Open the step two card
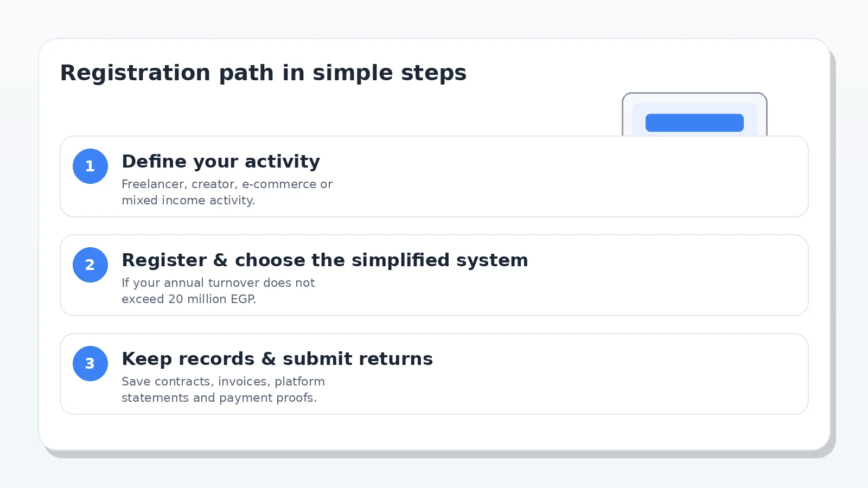The width and height of the screenshot is (868, 488). click(x=434, y=275)
